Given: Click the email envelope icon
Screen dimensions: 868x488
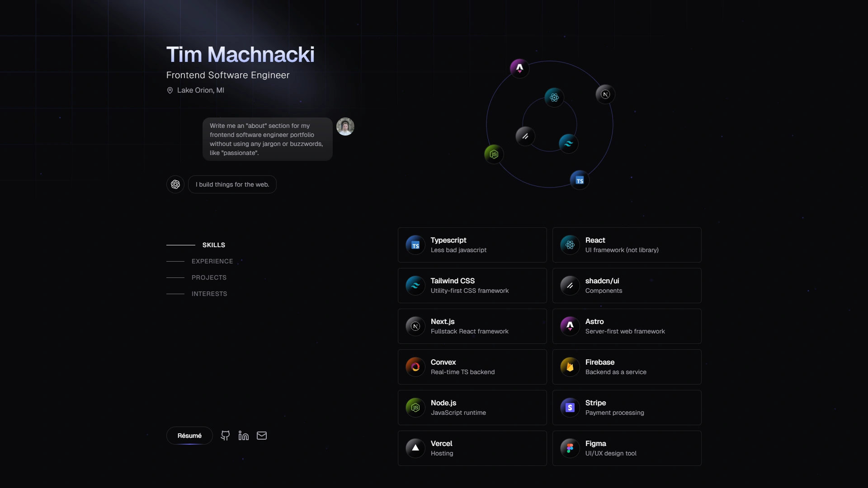Looking at the screenshot, I should point(262,436).
